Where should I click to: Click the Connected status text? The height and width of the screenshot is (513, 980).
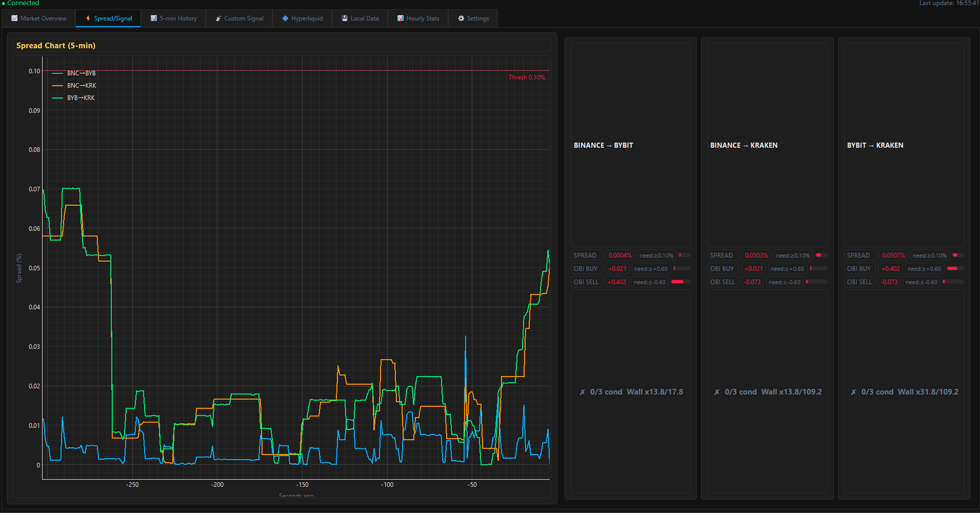(x=23, y=3)
